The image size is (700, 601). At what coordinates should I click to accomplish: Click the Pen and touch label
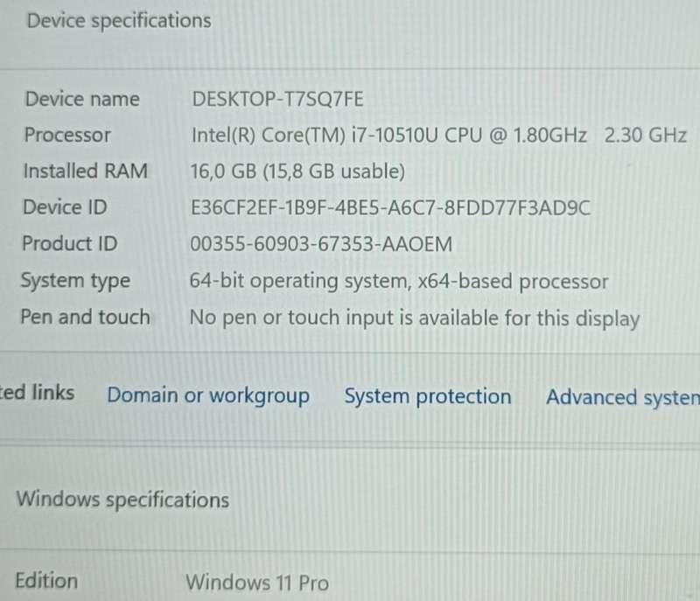(85, 318)
